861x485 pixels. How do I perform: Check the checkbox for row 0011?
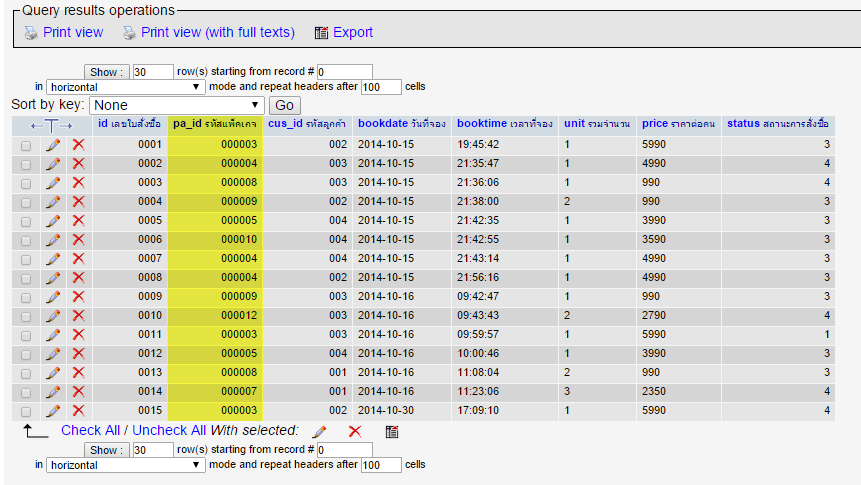click(x=26, y=335)
